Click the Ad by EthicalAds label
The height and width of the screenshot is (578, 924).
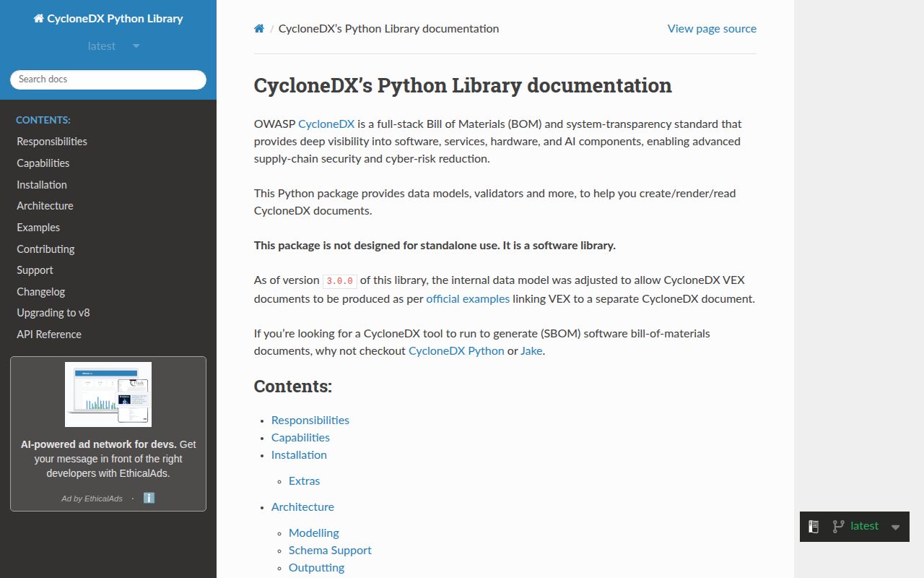coord(92,499)
